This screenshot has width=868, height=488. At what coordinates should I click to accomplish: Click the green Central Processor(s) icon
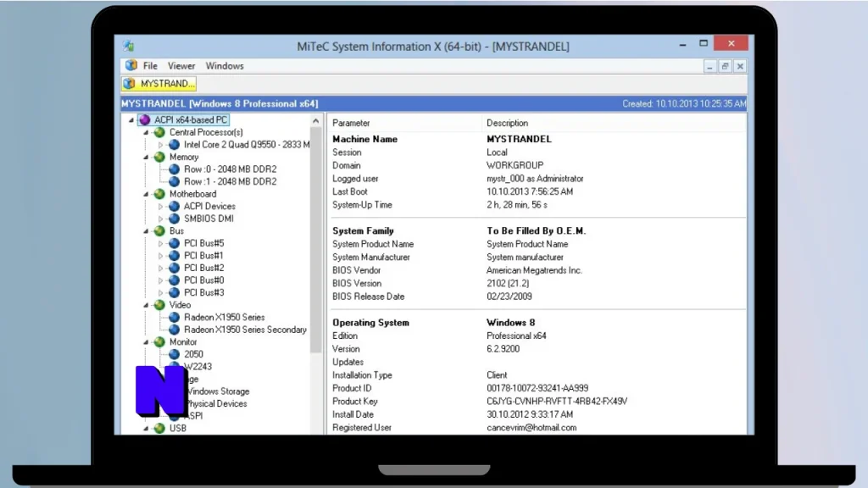click(x=159, y=132)
